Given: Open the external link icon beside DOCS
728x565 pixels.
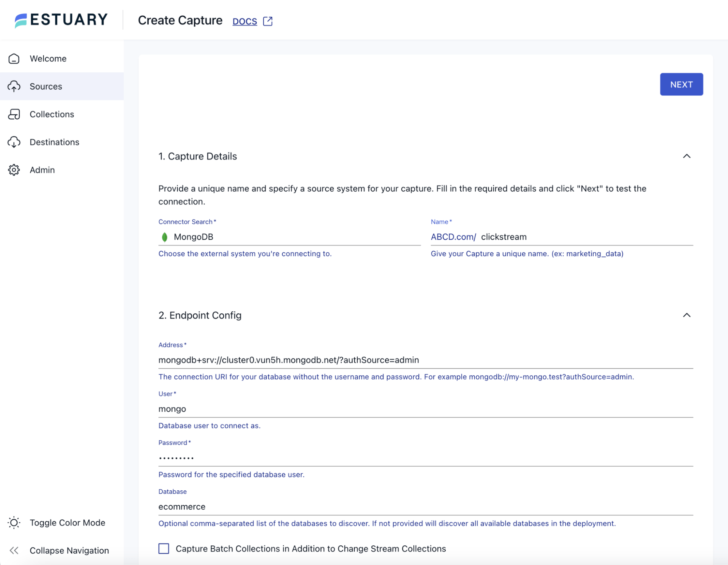Looking at the screenshot, I should (x=268, y=21).
